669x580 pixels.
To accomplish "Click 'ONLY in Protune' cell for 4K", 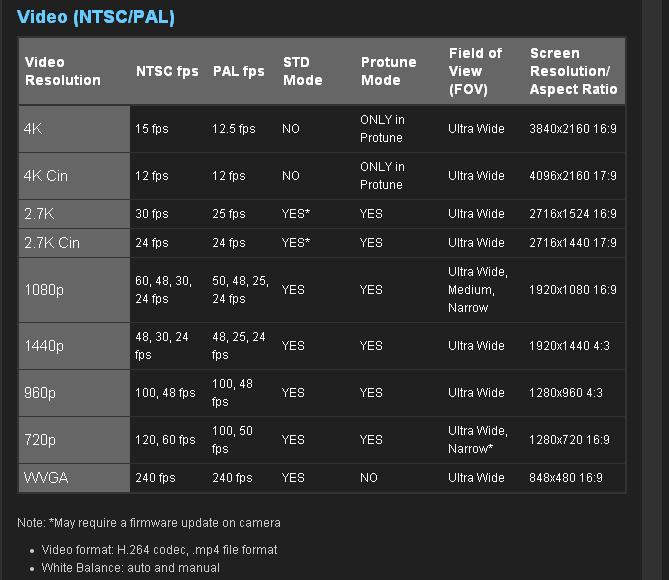I will 382,129.
